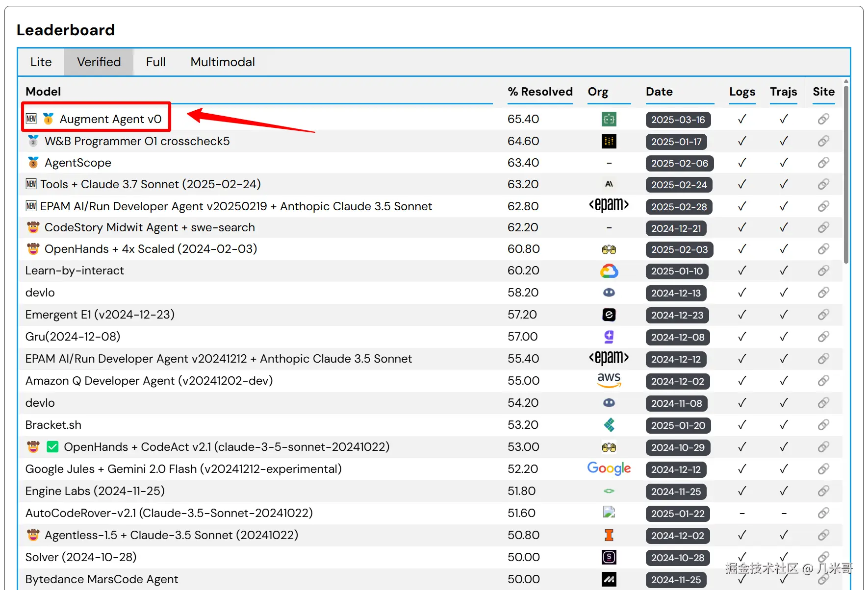Click the model name "AgentScope"
The width and height of the screenshot is (868, 590).
pyautogui.click(x=78, y=163)
